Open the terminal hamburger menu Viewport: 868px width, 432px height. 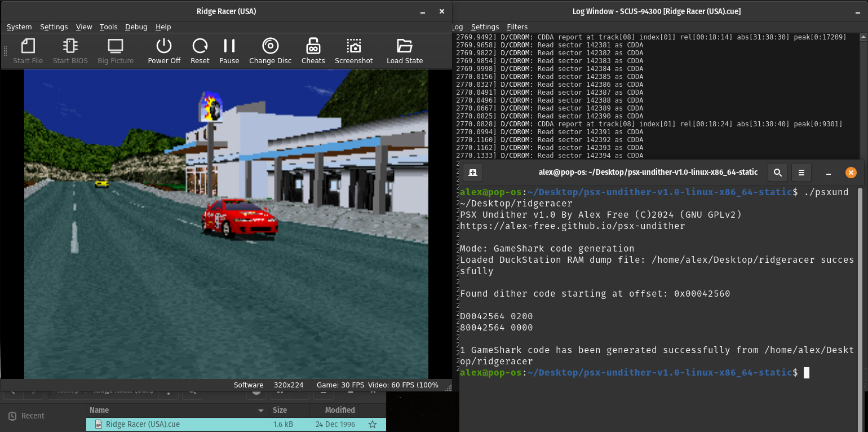801,173
